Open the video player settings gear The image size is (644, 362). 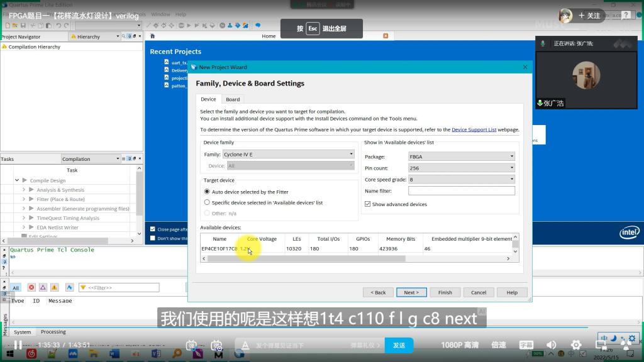tap(575, 345)
